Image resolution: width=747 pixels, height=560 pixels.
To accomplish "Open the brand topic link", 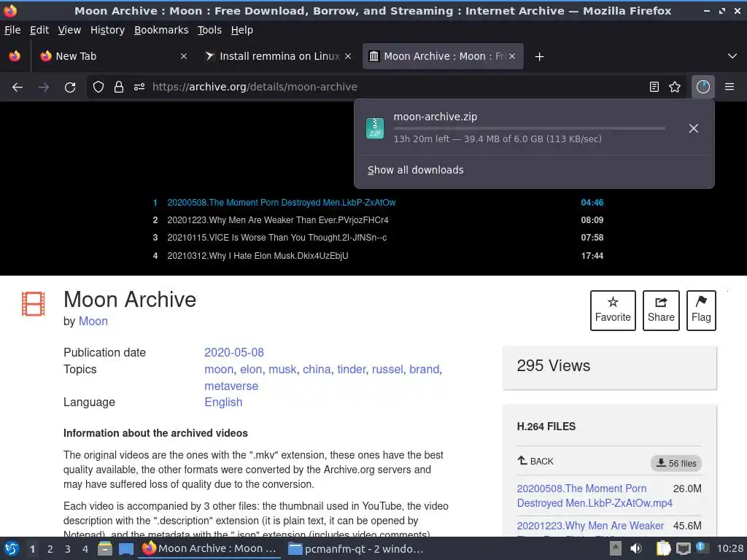I will [424, 369].
